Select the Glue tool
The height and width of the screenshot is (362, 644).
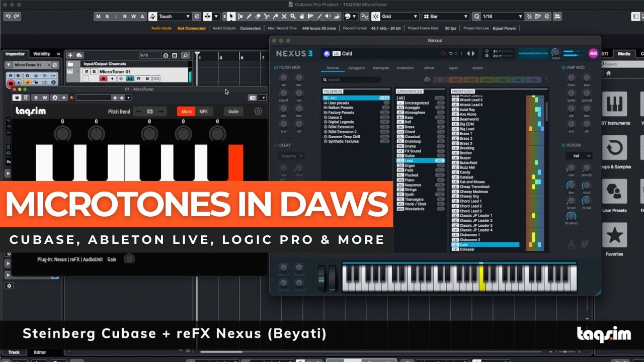click(x=276, y=17)
